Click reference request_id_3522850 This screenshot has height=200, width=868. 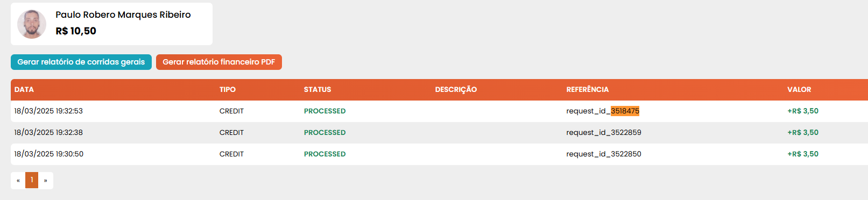[x=604, y=154]
